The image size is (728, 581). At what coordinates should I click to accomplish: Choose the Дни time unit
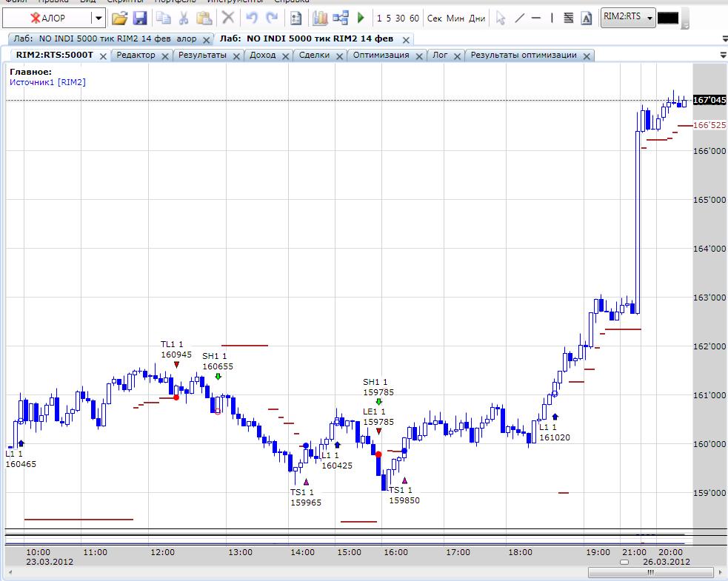pyautogui.click(x=477, y=19)
